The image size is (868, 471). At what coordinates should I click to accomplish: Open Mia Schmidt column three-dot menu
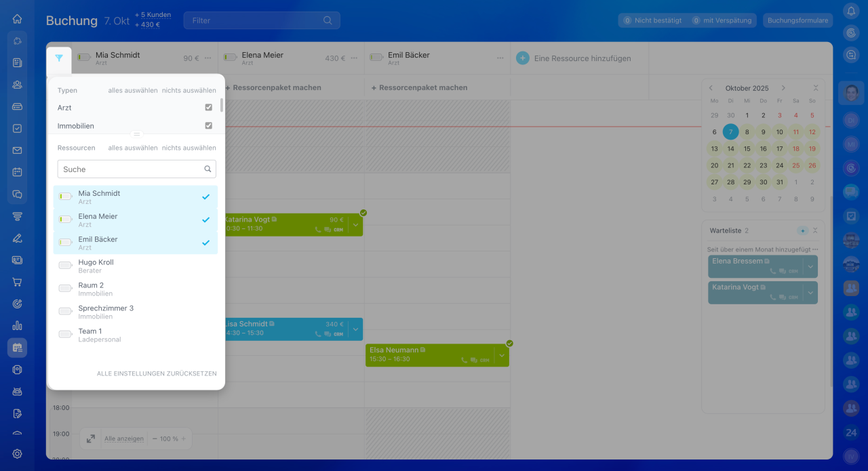[208, 58]
